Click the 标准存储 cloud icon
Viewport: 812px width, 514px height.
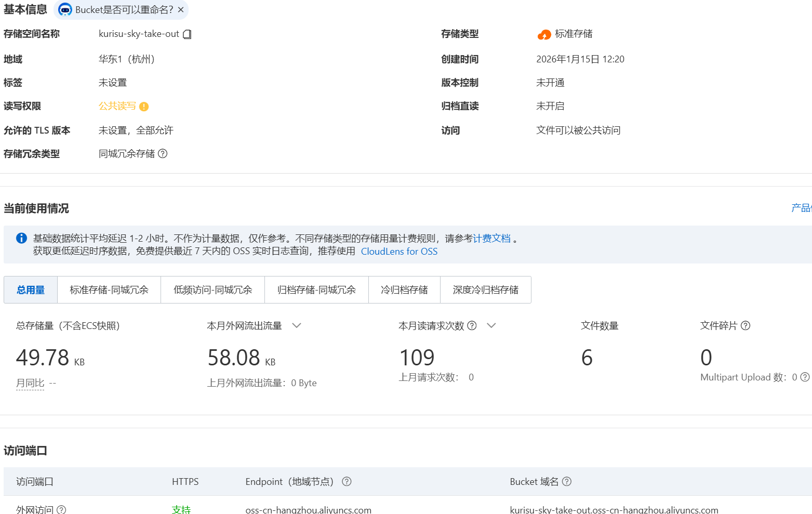tap(544, 35)
